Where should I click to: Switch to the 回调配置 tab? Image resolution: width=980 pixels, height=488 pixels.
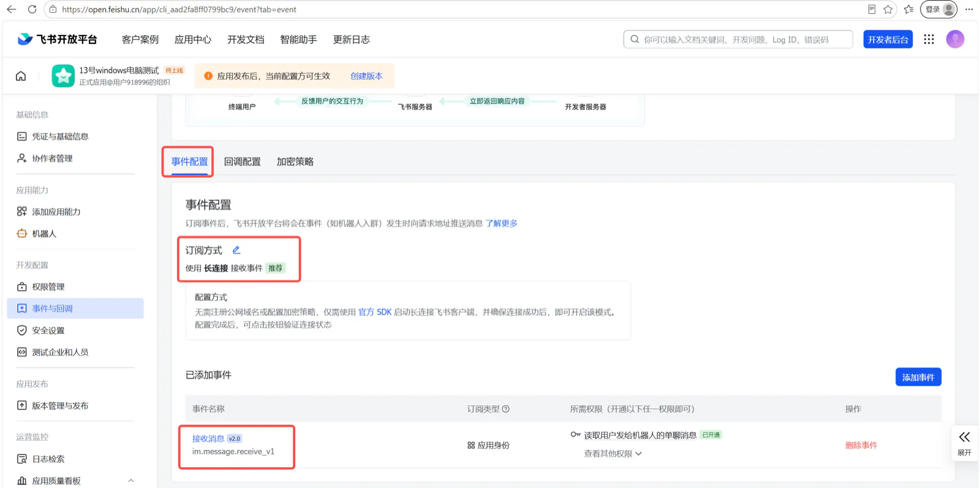click(x=242, y=162)
